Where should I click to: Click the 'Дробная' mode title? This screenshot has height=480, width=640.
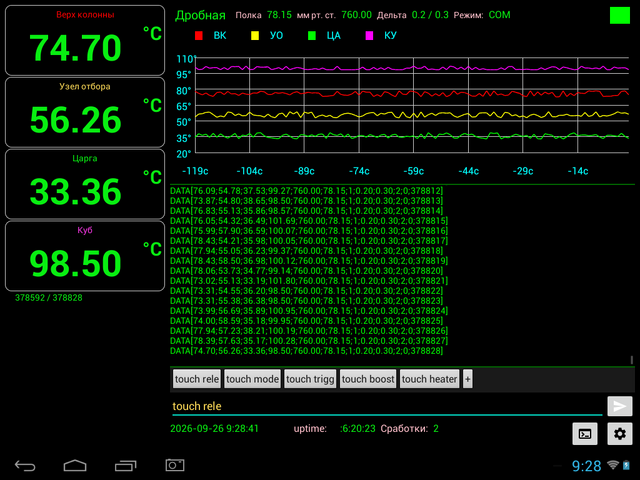pyautogui.click(x=200, y=15)
